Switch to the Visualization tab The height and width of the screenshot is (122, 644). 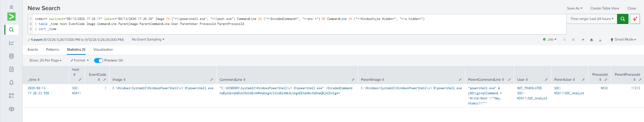[x=103, y=50]
